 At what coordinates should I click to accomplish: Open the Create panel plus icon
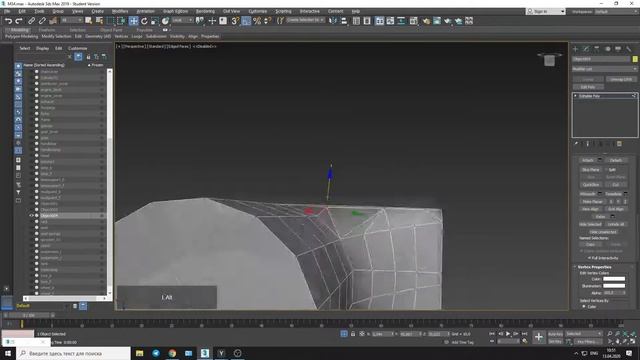click(576, 49)
